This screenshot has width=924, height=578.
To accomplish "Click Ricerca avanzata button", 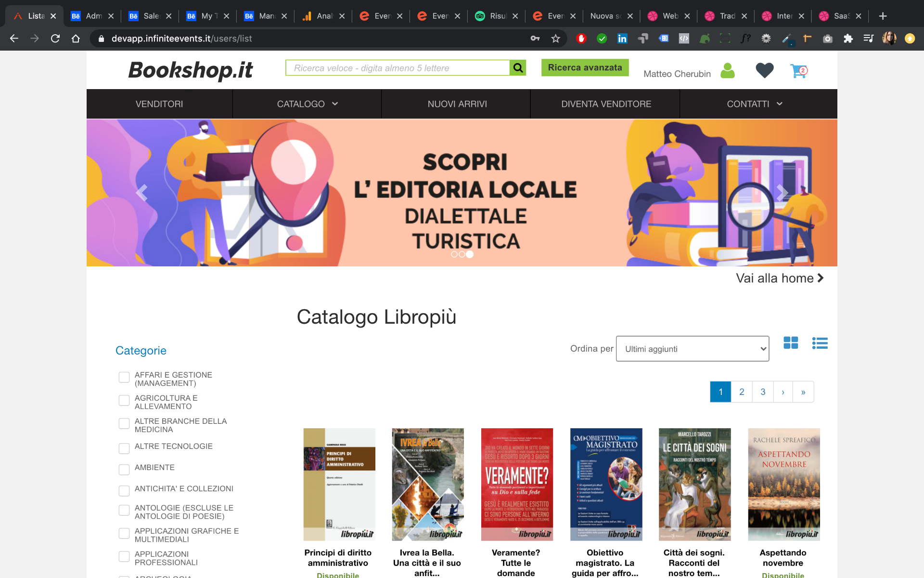I will click(x=585, y=67).
